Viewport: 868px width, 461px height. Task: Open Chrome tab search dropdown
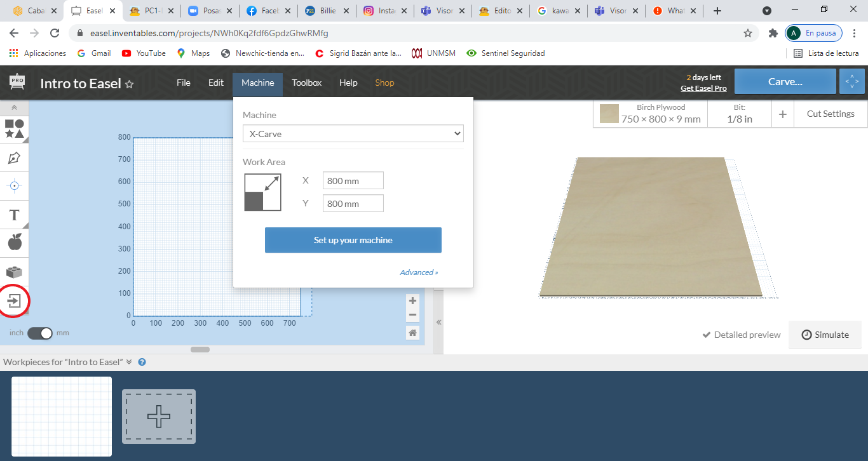pos(767,11)
